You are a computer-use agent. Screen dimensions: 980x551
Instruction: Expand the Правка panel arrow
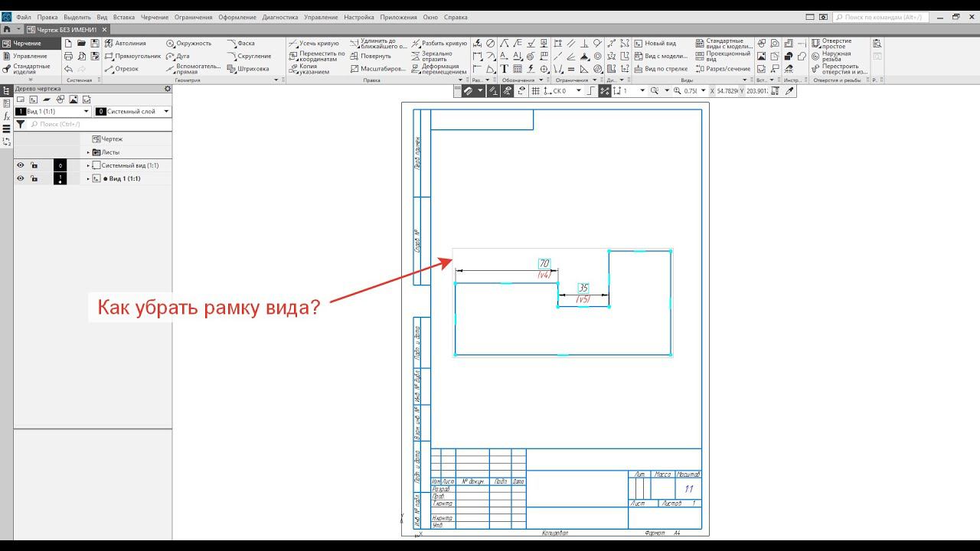tap(461, 80)
